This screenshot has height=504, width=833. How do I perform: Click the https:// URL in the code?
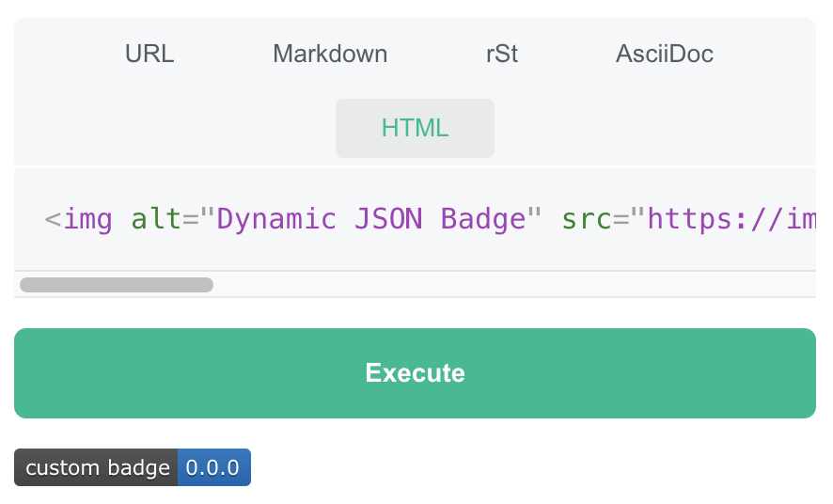(730, 219)
